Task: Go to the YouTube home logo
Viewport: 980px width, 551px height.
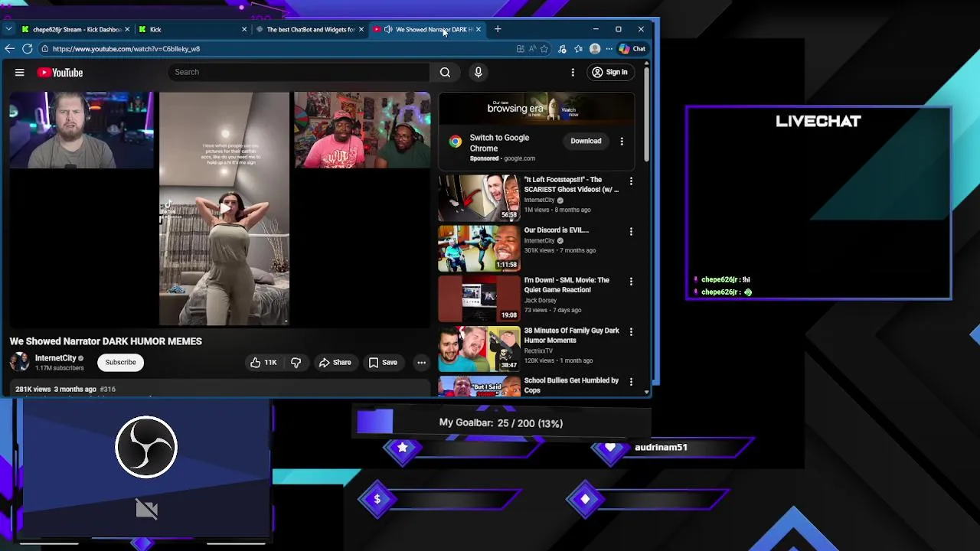Action: [60, 72]
